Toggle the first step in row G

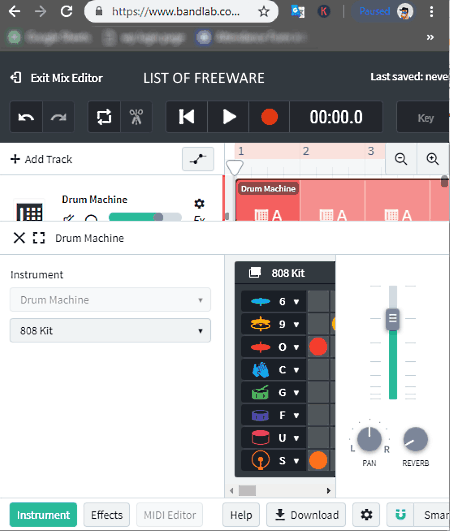click(318, 392)
